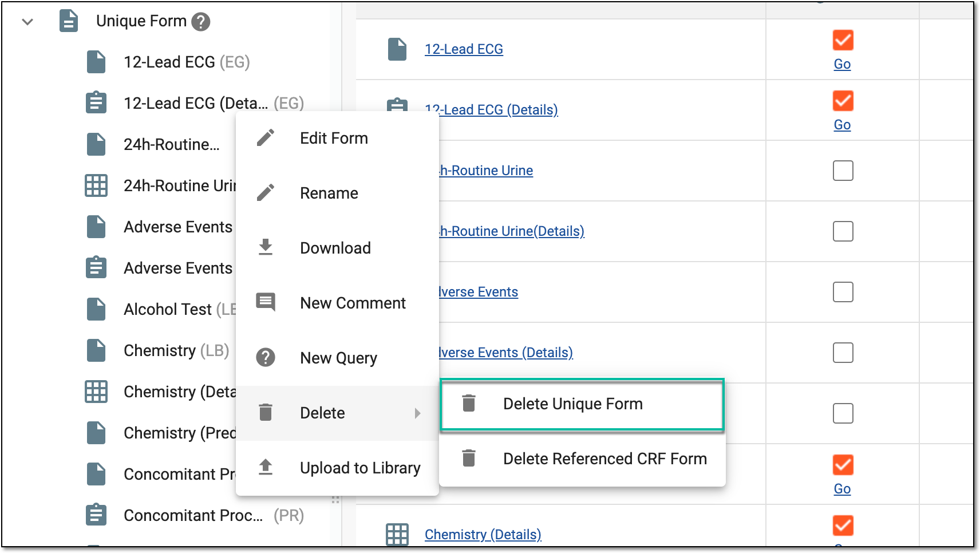
Task: Open the 12-Lead ECG link in table
Action: pos(464,49)
